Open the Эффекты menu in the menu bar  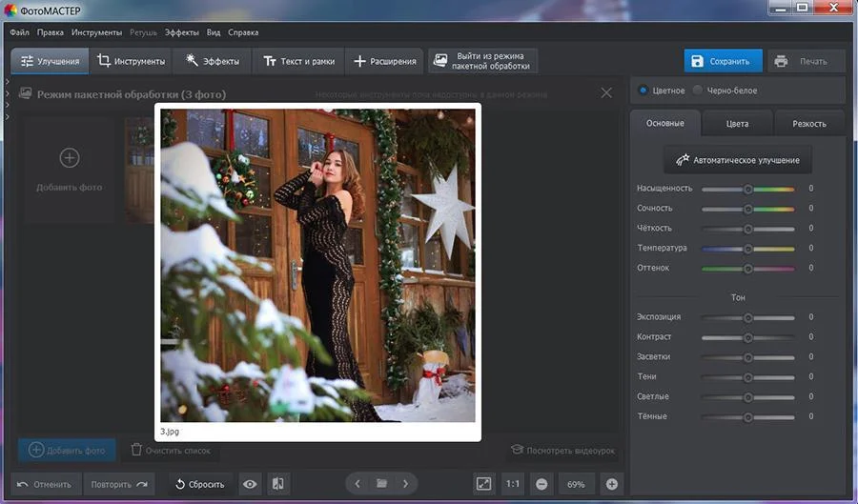tap(181, 32)
